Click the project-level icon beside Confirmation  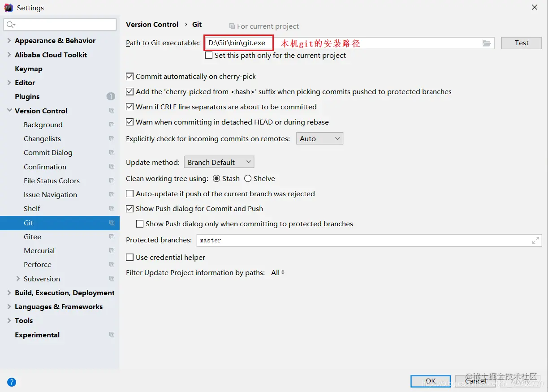(x=112, y=167)
